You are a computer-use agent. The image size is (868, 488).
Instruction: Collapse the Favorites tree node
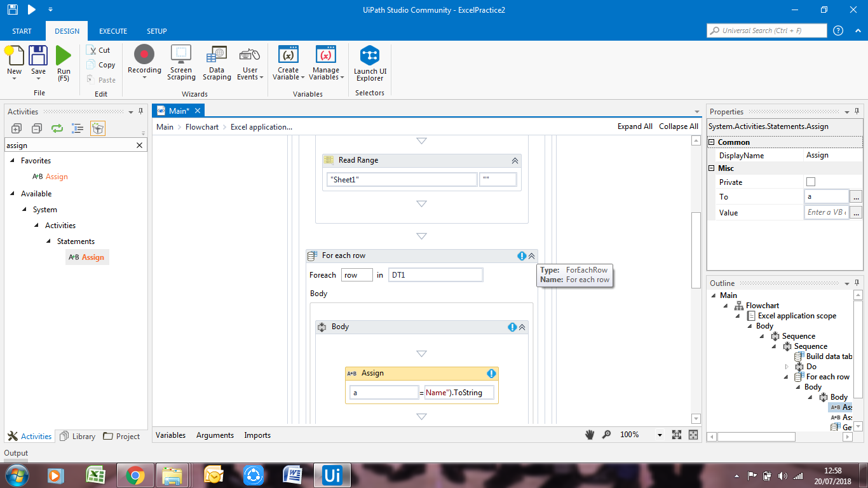click(x=12, y=161)
